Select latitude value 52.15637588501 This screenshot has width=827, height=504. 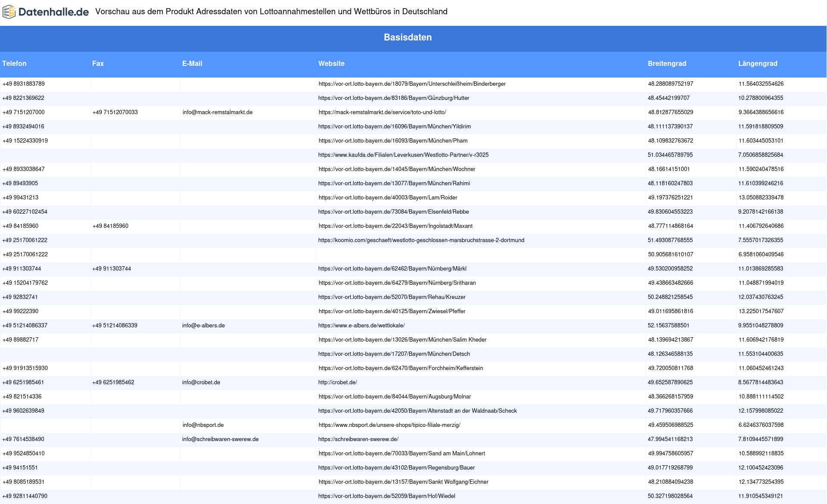tap(668, 326)
